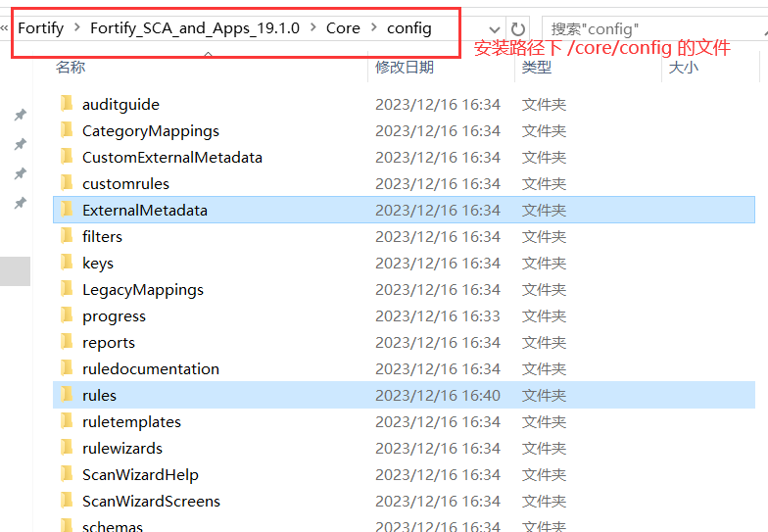Select the CategoryMappings folder name

coord(151,131)
